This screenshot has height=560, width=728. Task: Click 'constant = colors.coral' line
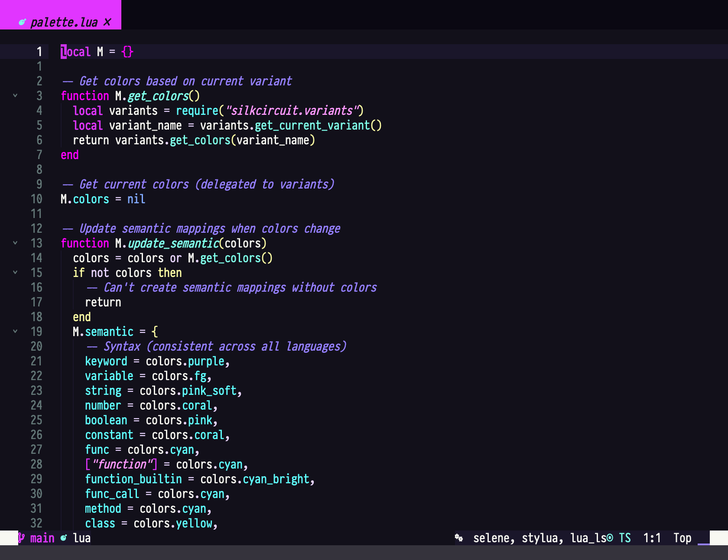click(x=157, y=435)
